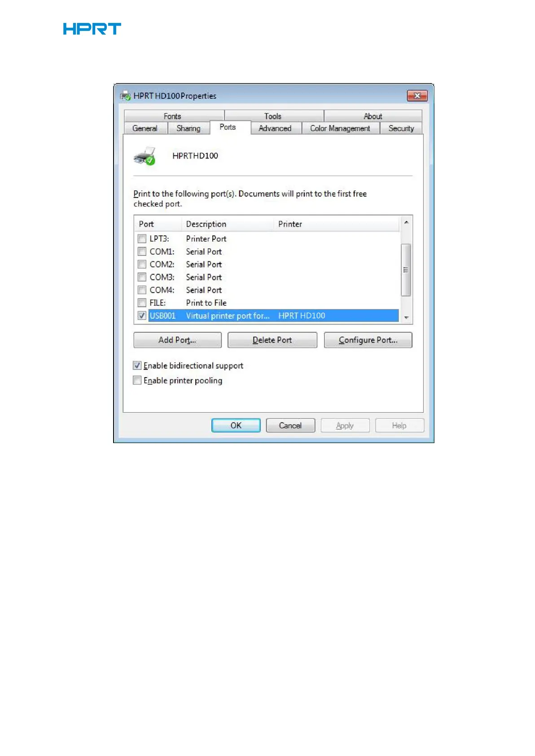Sort by the Printer column header
Viewport: 535px width, 756px height.
(x=336, y=224)
